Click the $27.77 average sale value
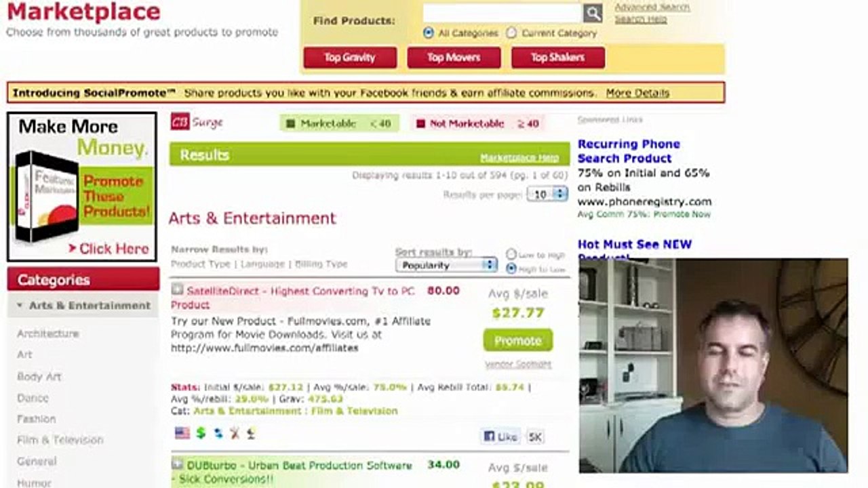 518,312
